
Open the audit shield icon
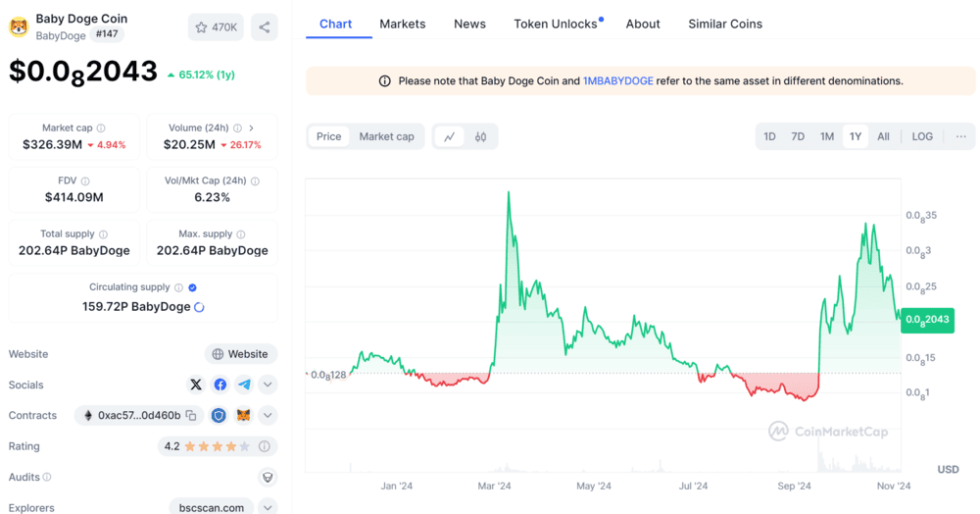pyautogui.click(x=268, y=477)
